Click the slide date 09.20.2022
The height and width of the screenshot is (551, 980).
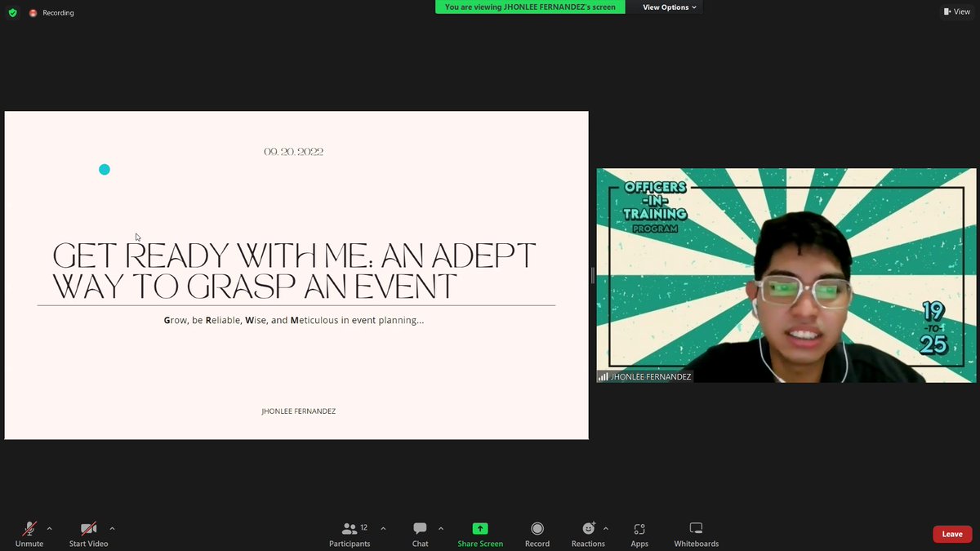(294, 152)
